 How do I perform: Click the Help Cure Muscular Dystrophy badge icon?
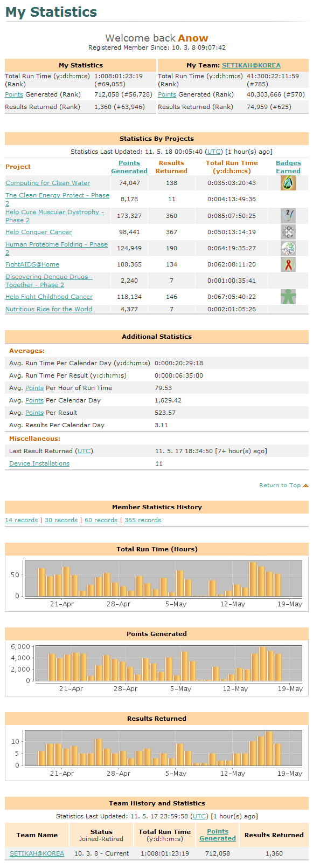point(288,216)
